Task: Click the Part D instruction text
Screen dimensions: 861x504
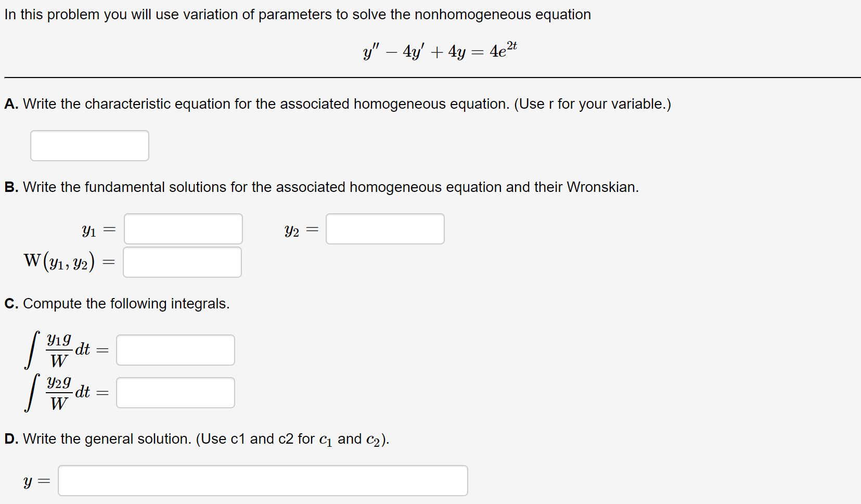Action: (196, 438)
